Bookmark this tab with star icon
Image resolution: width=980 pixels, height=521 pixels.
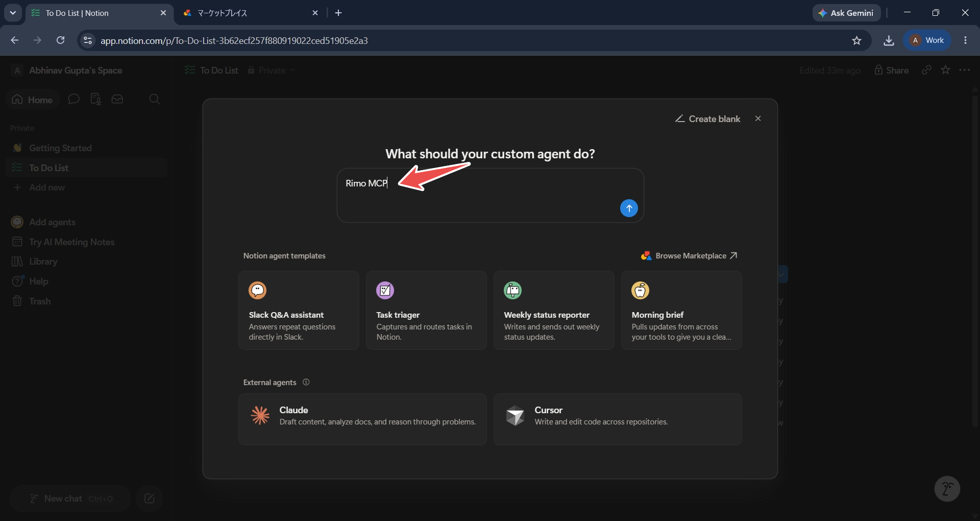[856, 40]
